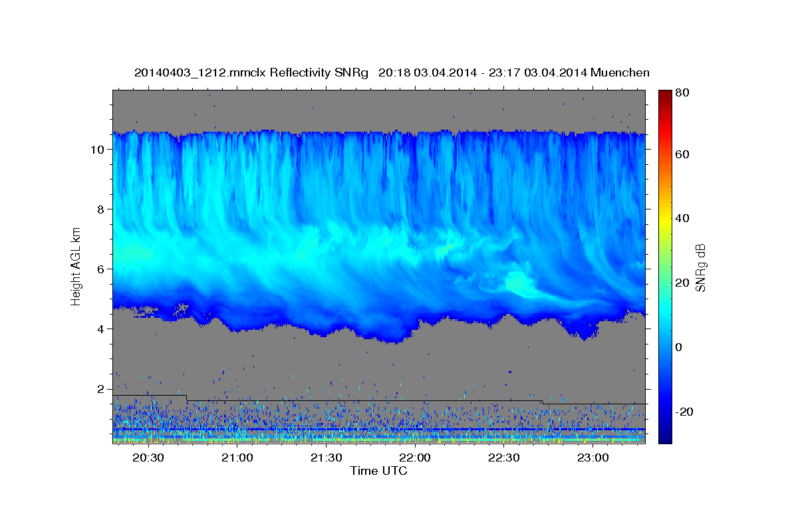Viewport: 798px width, 532px height.
Task: Click the height tick label 10
Action: (97, 149)
